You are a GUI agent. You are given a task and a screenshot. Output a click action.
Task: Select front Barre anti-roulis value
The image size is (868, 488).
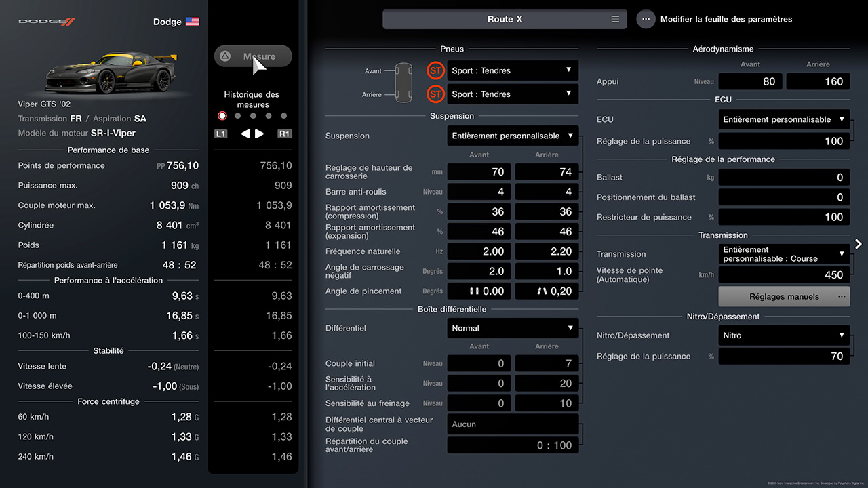click(479, 192)
